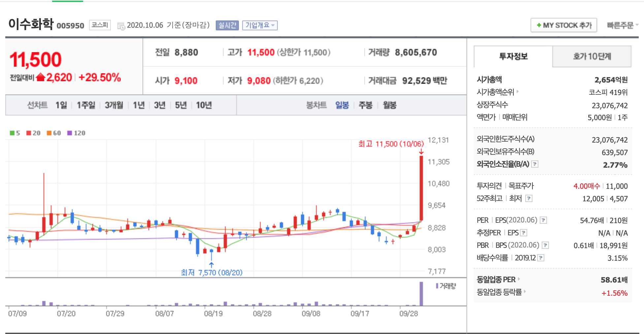Viewport: 644px width, 334px height.
Task: Click the orange 60-day moving average swatch
Action: [49, 133]
